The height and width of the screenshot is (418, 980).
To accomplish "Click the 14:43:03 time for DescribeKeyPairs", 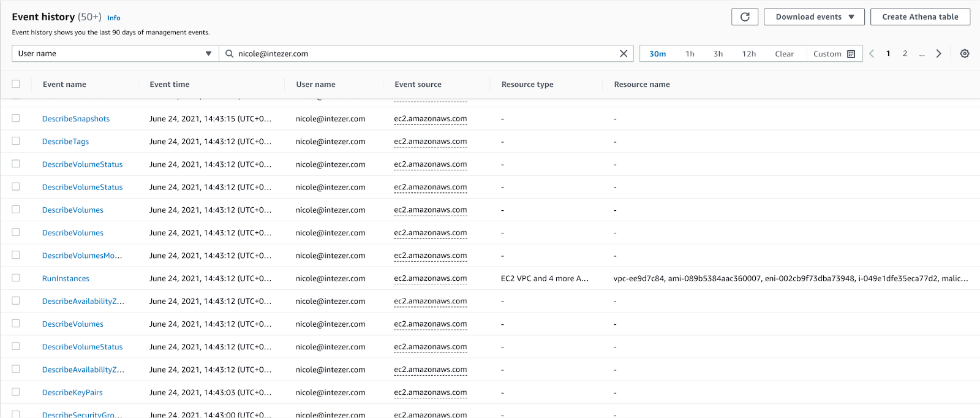I will [210, 392].
